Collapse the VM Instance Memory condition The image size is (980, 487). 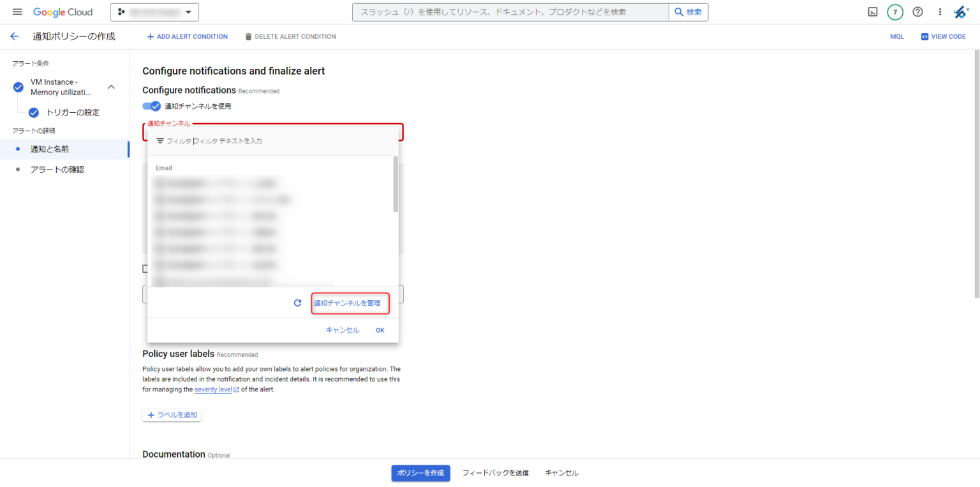[111, 87]
